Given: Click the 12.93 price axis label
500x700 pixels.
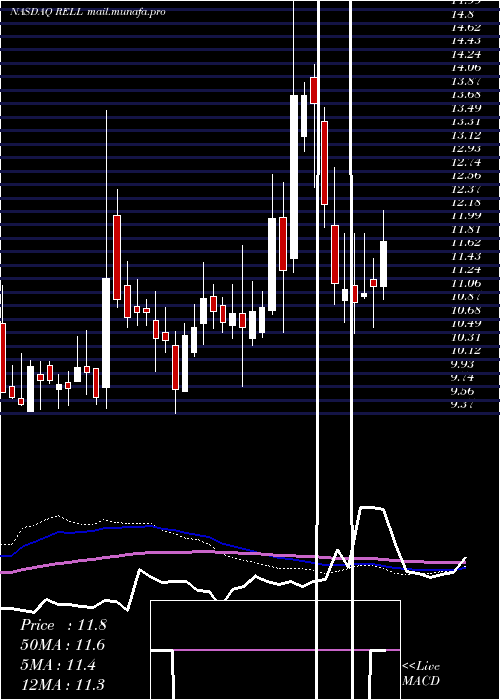Looking at the screenshot, I should tap(466, 149).
